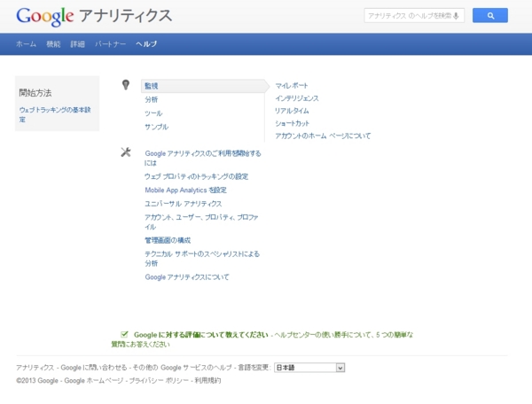532x404 pixels.
Task: Open ウェブトラッキングの基本設定 sidebar link
Action: pyautogui.click(x=55, y=114)
